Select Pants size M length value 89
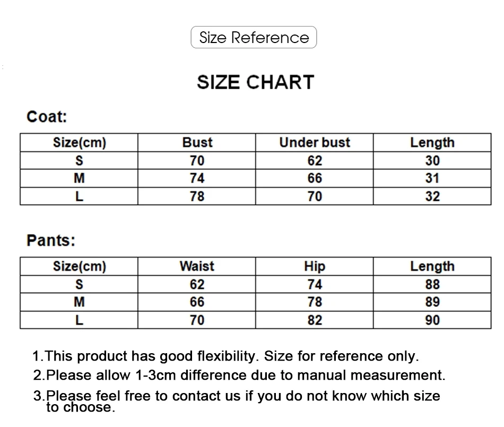Viewport: 504px width, 427px height. 432,302
